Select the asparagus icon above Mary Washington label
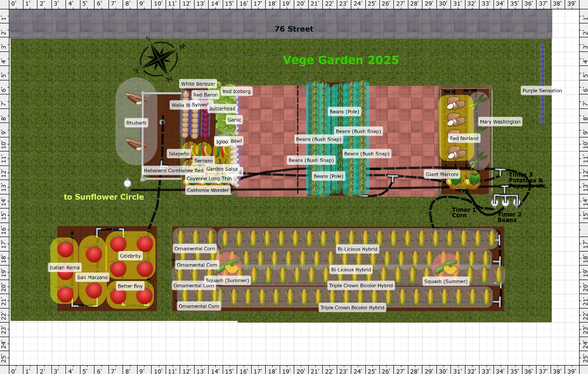The image size is (588, 374). (479, 102)
